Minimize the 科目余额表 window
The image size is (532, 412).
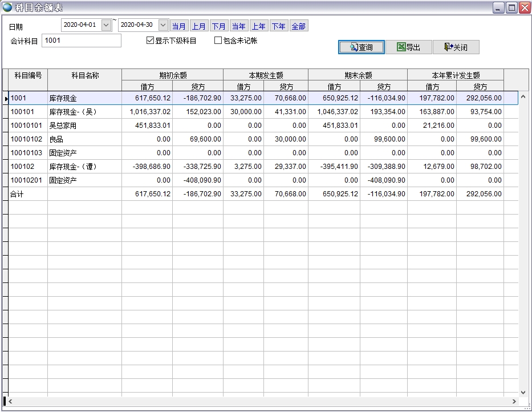click(x=498, y=7)
